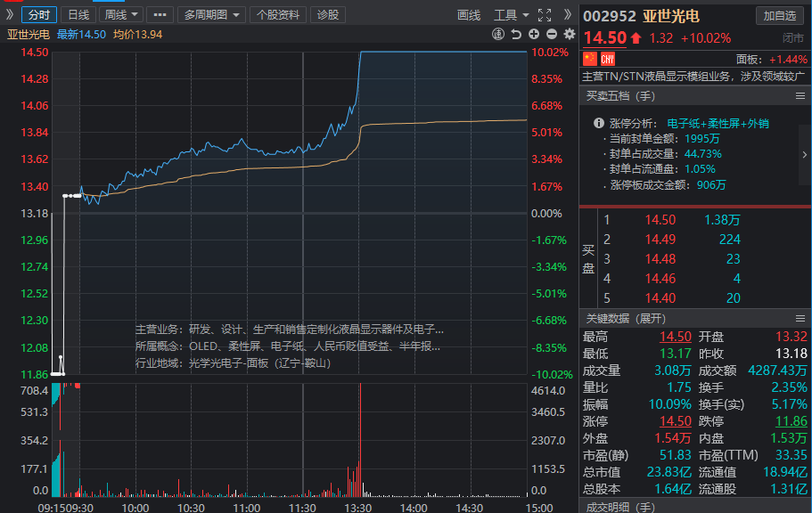Switch to the 日线 daily chart tab
812x513 pixels.
point(78,14)
